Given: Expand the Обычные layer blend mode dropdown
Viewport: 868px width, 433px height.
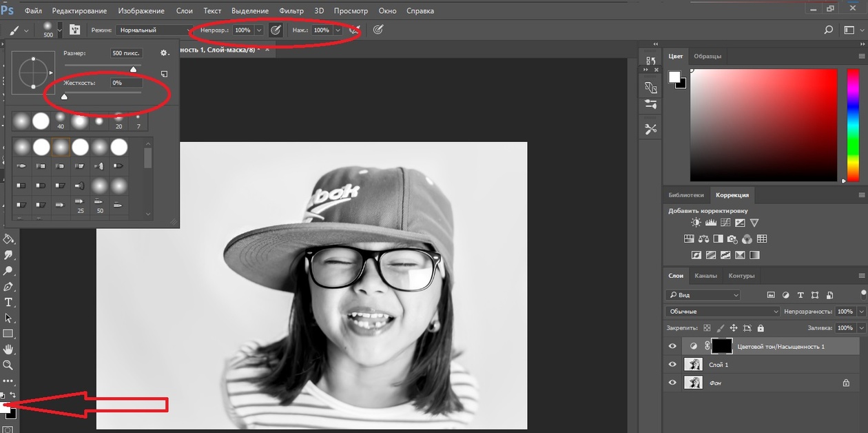Looking at the screenshot, I should 723,312.
